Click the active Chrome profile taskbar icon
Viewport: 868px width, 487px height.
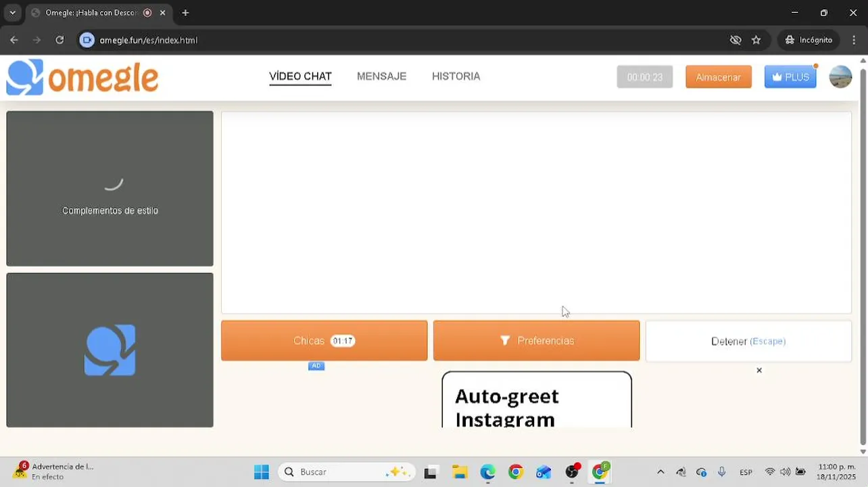(x=600, y=471)
